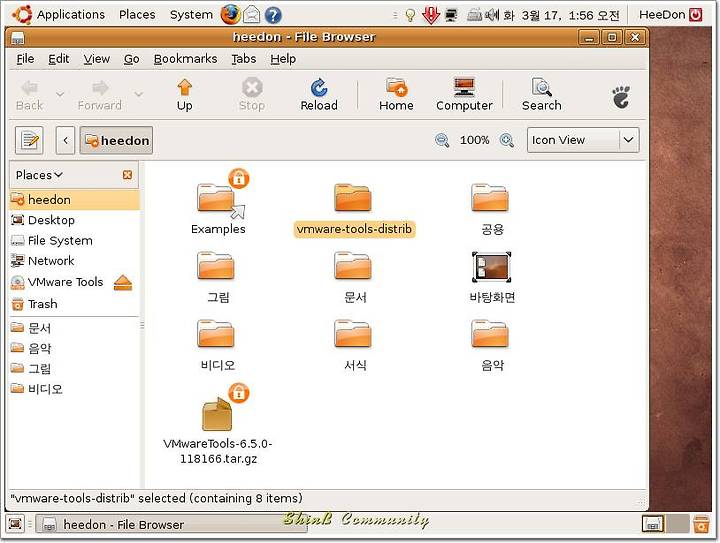Open the 비디오 bookmark in sidebar

tap(74, 389)
